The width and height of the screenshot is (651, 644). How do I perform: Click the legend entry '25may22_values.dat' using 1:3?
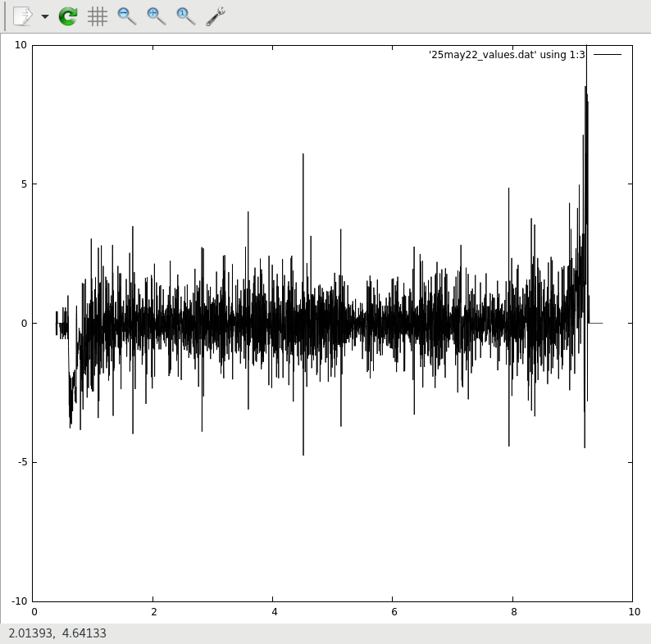(507, 54)
